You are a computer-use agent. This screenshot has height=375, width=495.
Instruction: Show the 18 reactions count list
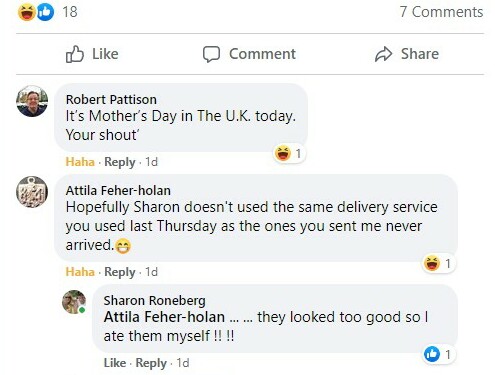[70, 12]
